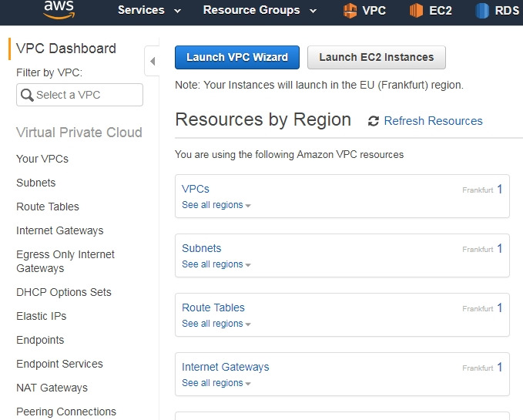Screen dimensions: 523x420
Task: Click the Frankfurt count 1 for Route Tables
Action: point(500,308)
